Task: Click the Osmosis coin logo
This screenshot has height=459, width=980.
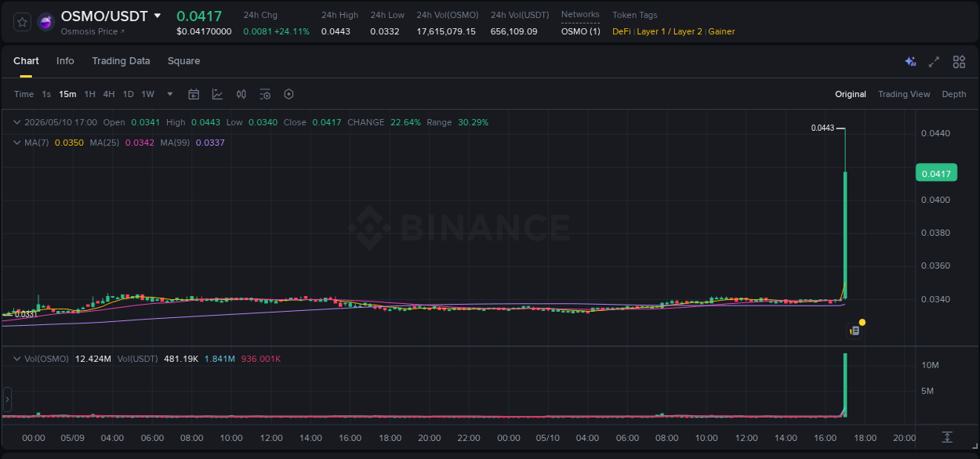Action: 46,22
